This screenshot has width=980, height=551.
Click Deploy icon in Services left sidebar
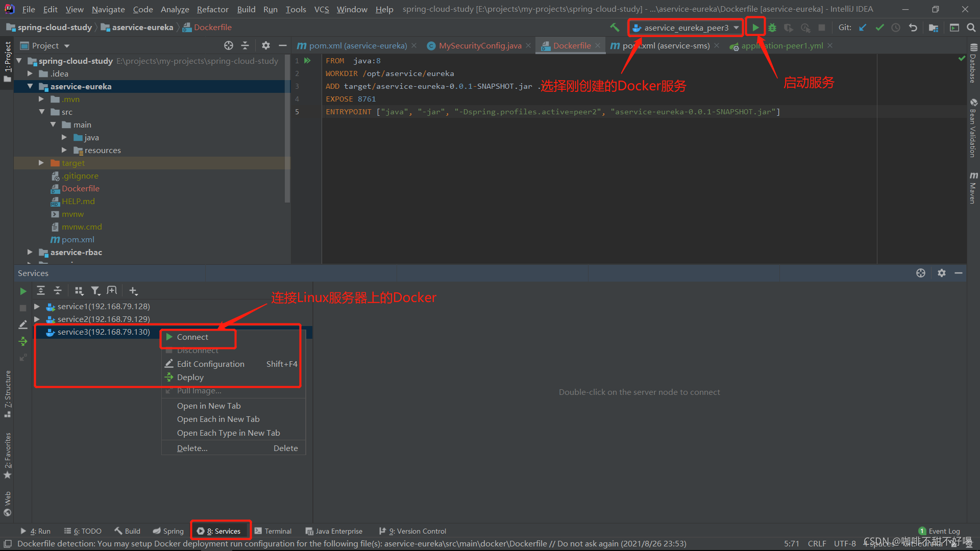click(23, 341)
